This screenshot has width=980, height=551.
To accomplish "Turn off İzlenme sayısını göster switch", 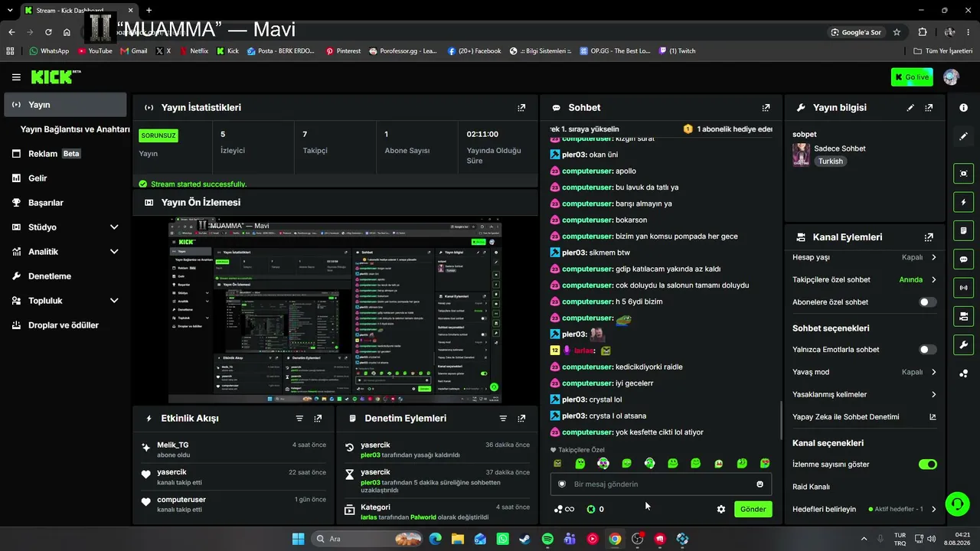I will 927,465.
